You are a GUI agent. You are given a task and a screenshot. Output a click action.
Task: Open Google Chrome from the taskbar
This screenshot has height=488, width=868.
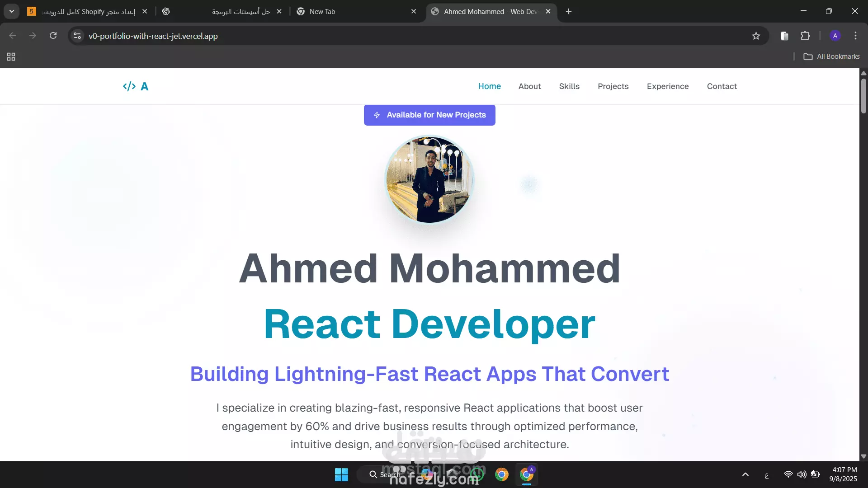click(x=501, y=474)
